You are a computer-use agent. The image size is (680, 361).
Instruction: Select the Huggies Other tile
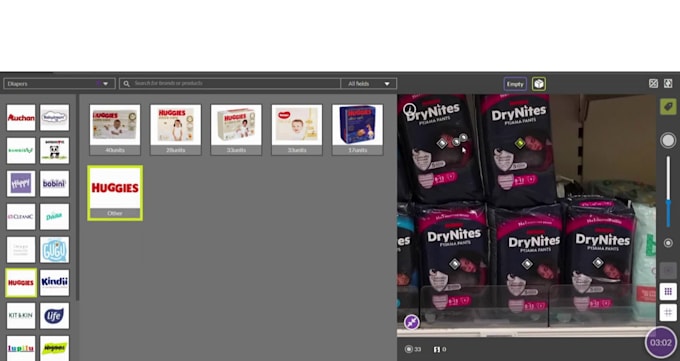coord(115,193)
